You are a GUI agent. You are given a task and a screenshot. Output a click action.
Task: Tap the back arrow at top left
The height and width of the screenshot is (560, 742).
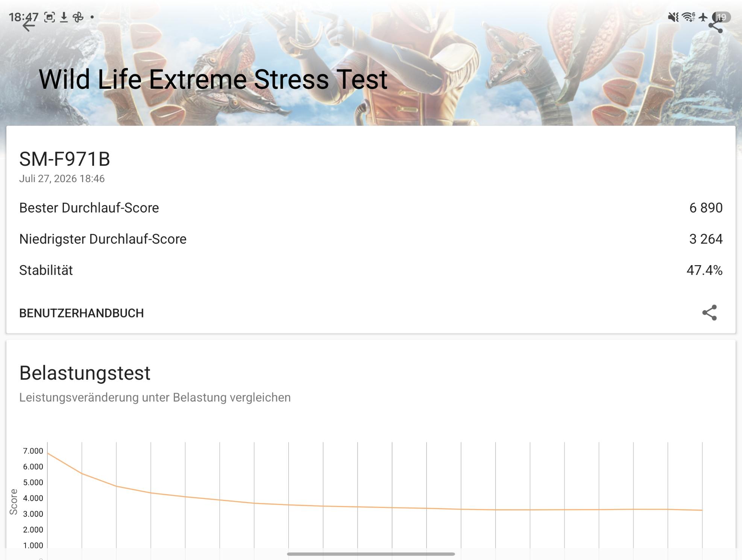29,26
